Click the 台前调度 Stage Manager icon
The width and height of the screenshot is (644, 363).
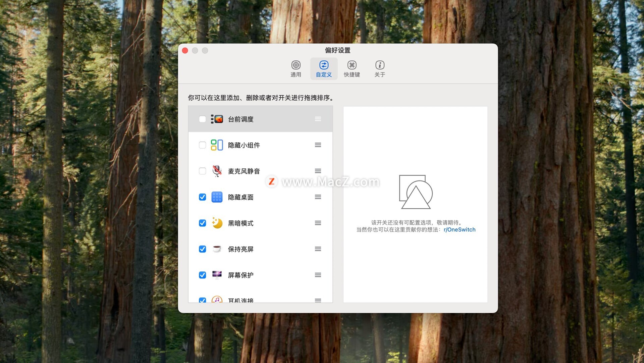click(x=217, y=119)
